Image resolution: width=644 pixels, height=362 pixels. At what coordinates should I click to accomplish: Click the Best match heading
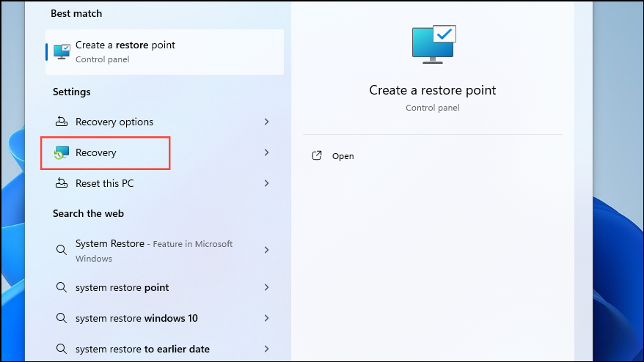click(x=76, y=13)
